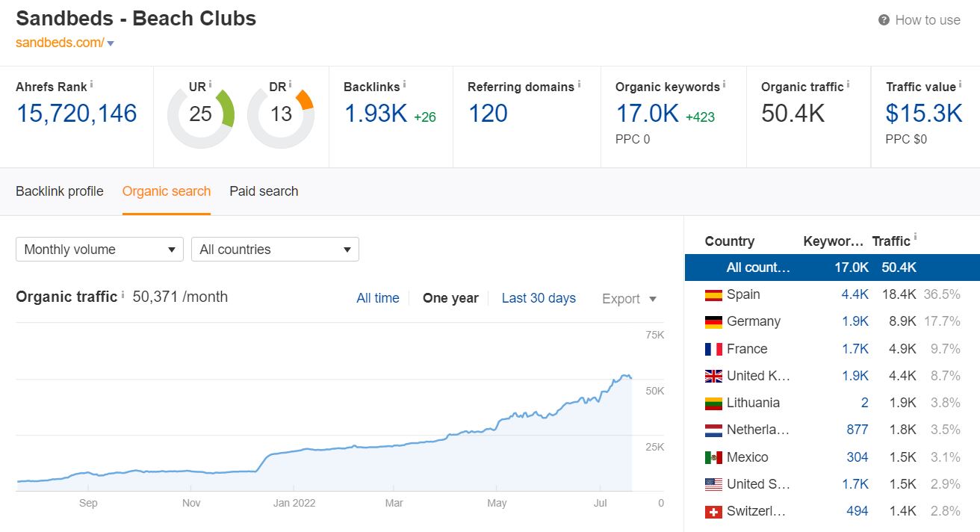Click the United States flag icon

(x=713, y=485)
